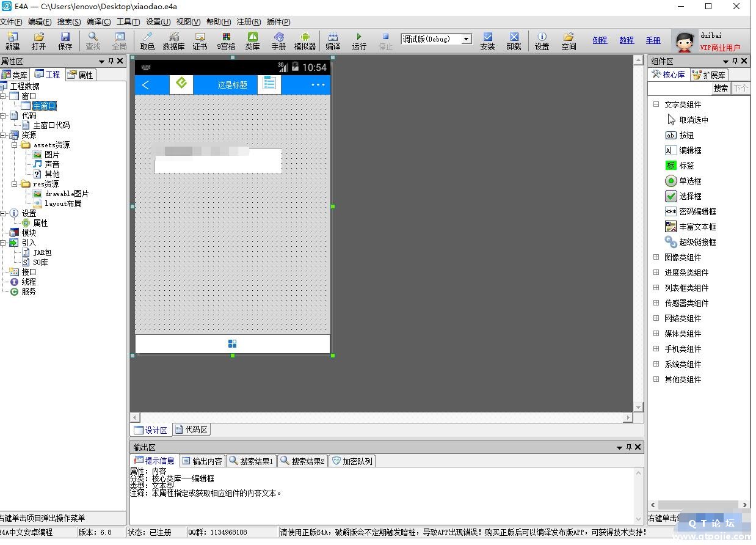Image resolution: width=756 pixels, height=545 pixels.
Task: Expand the 图像类组件 category
Action: coord(656,257)
